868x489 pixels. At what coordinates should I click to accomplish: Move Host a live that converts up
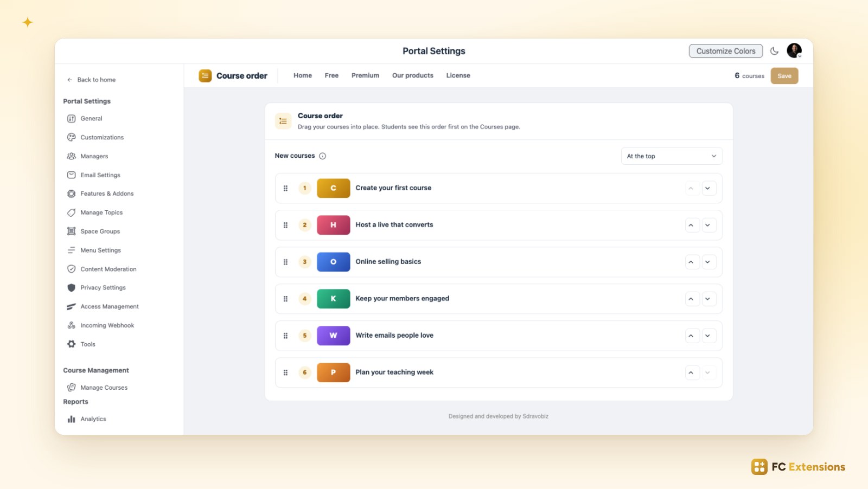[x=692, y=225]
